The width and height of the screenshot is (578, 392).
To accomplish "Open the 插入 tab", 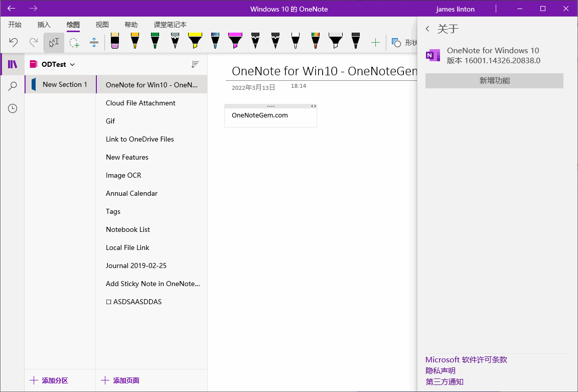I will coord(44,25).
